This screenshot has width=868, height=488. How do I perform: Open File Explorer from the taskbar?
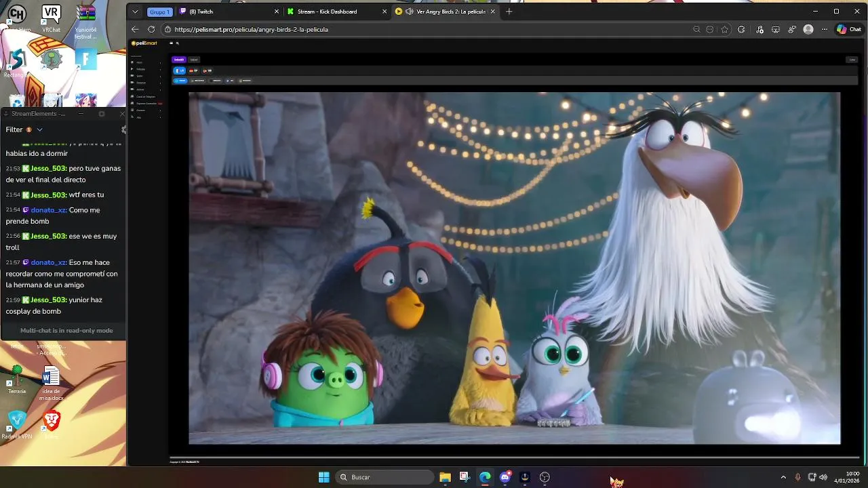point(445,477)
